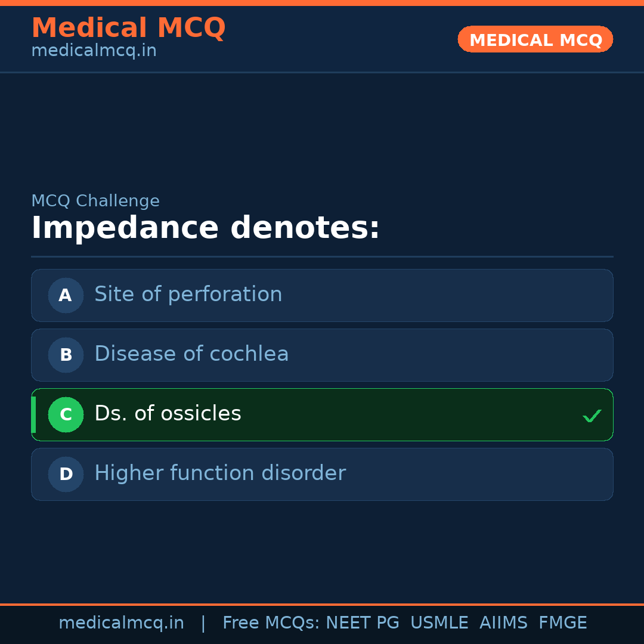The width and height of the screenshot is (644, 644).
Task: Click the question 'Impedance denotes:'
Action: [205, 227]
